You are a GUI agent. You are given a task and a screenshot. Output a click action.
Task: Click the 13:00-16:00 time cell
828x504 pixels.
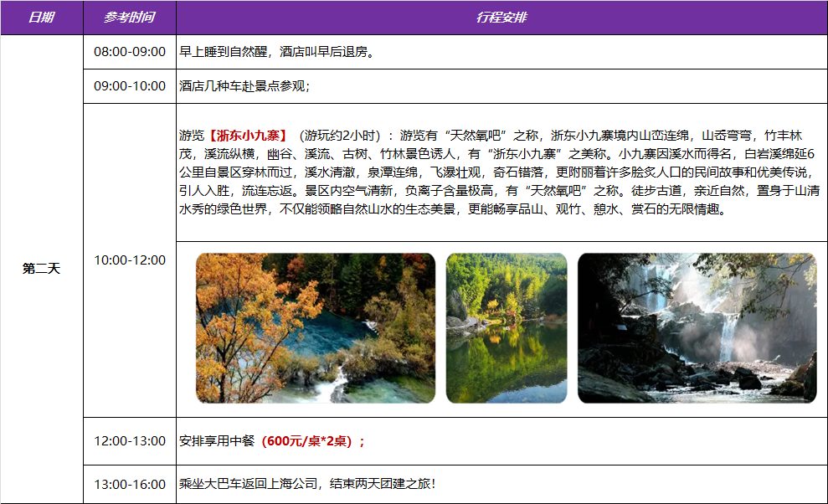pyautogui.click(x=130, y=484)
